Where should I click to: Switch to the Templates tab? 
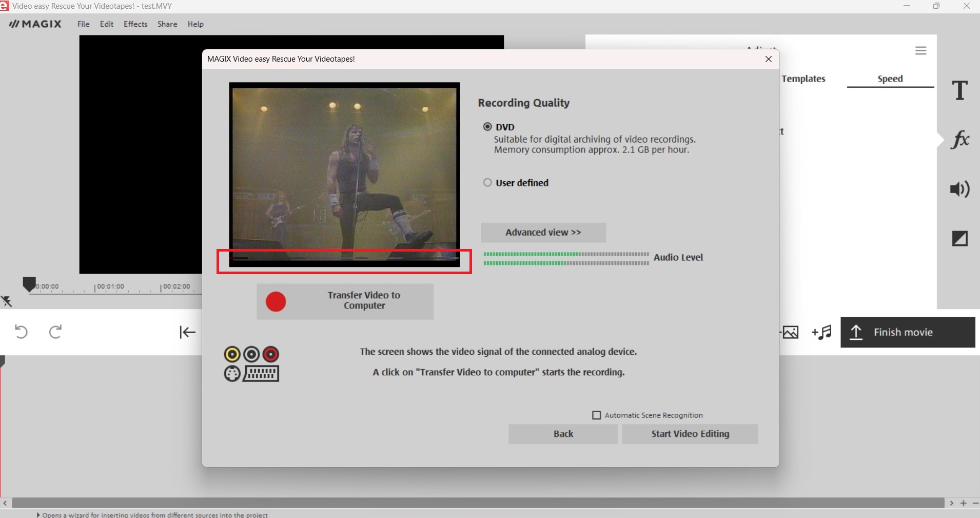point(803,79)
